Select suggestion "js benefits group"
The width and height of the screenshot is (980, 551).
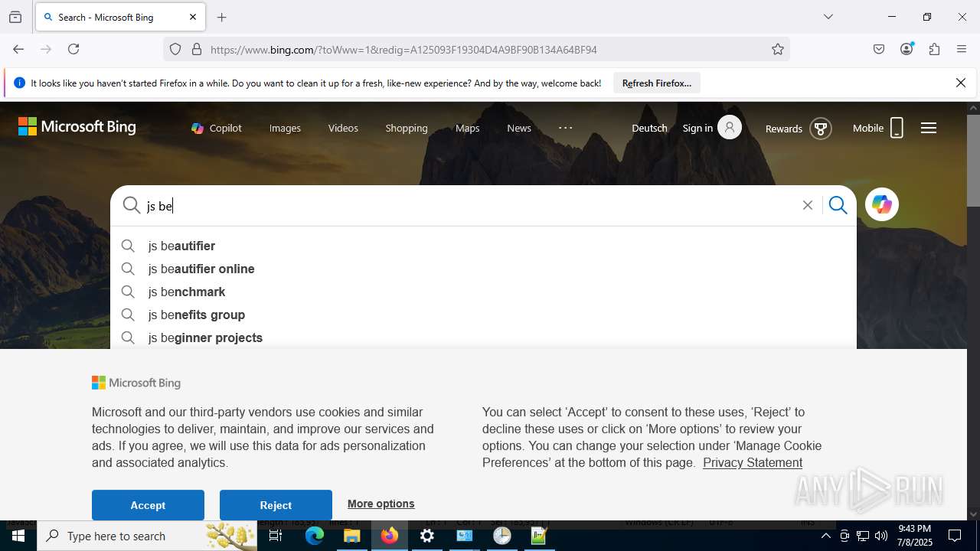pos(483,315)
